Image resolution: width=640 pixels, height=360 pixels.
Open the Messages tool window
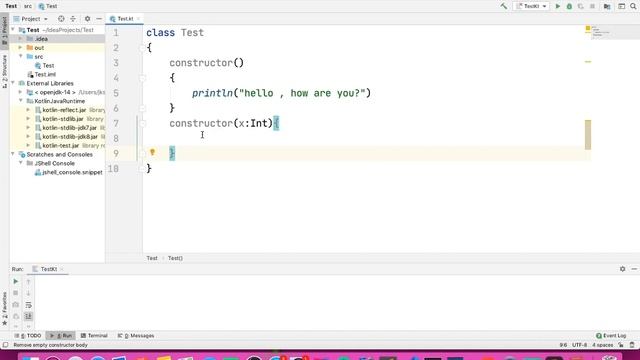pos(136,336)
